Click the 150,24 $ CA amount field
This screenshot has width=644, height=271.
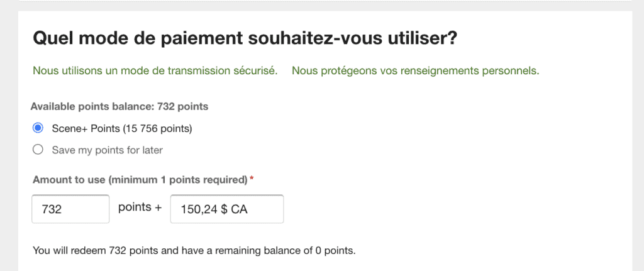(x=226, y=209)
